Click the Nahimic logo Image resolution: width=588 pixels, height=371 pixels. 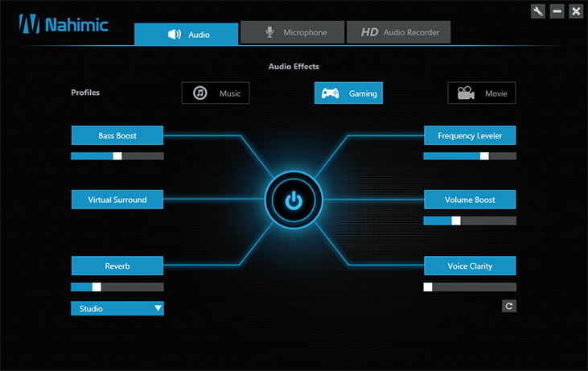pos(64,24)
